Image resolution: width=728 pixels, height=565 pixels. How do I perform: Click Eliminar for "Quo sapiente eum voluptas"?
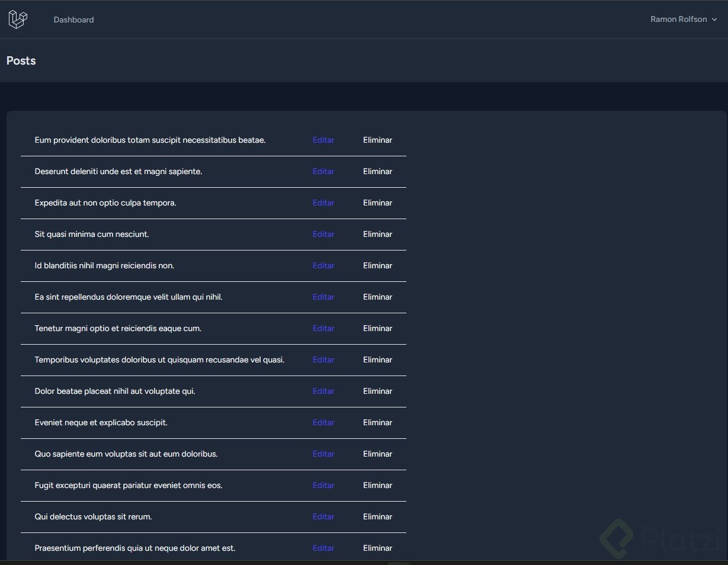click(x=377, y=454)
